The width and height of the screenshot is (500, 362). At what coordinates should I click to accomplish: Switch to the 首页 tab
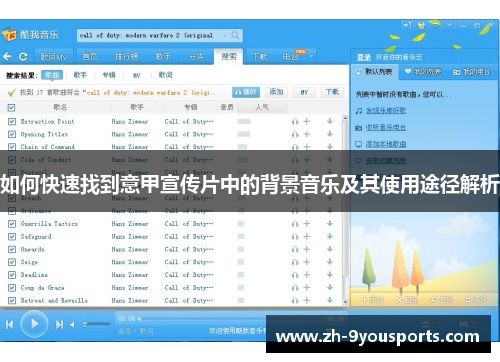[90, 56]
